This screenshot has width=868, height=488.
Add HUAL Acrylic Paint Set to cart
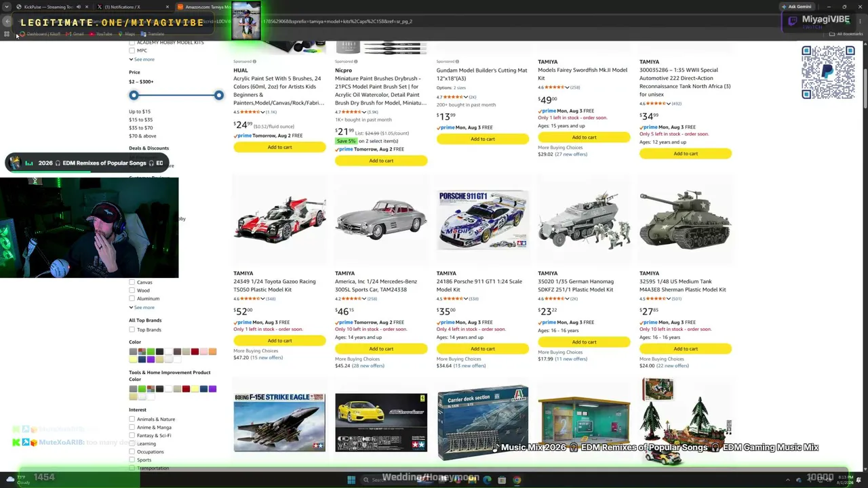tap(279, 148)
